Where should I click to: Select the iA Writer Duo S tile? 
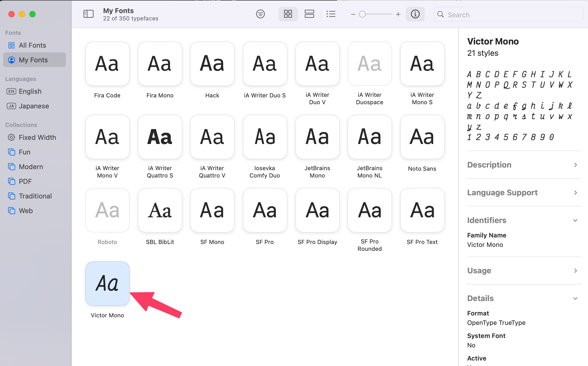pos(265,64)
